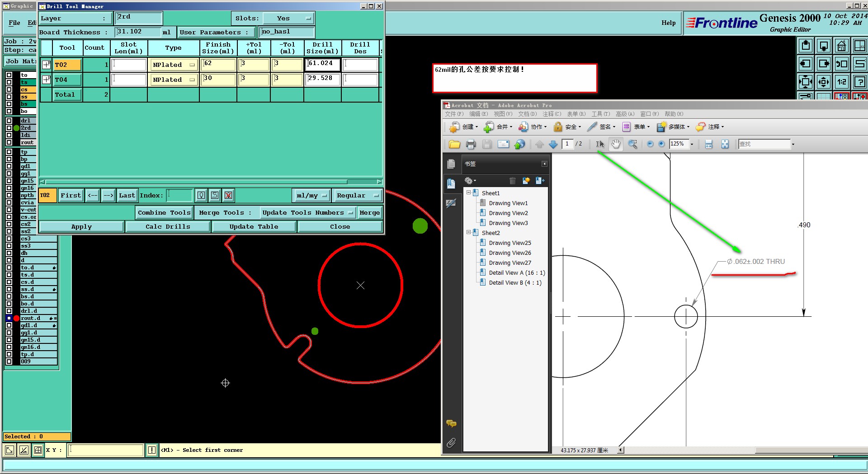Image resolution: width=868 pixels, height=474 pixels.
Task: Open the 视图(V) menu in Acrobat
Action: pos(503,114)
